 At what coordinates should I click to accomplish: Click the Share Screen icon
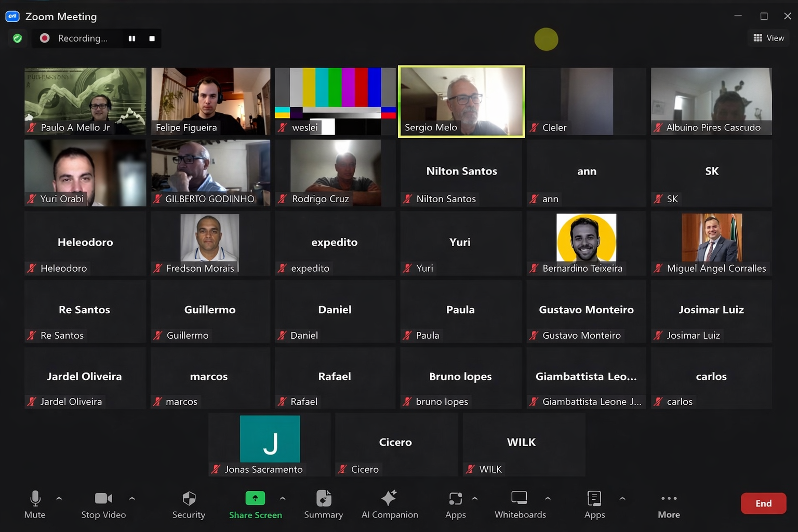click(x=255, y=499)
